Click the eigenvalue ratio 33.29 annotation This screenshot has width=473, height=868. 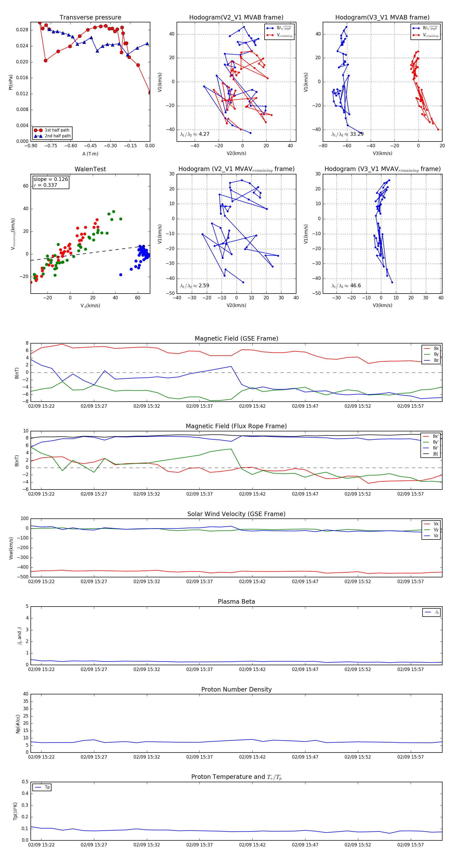coord(347,134)
